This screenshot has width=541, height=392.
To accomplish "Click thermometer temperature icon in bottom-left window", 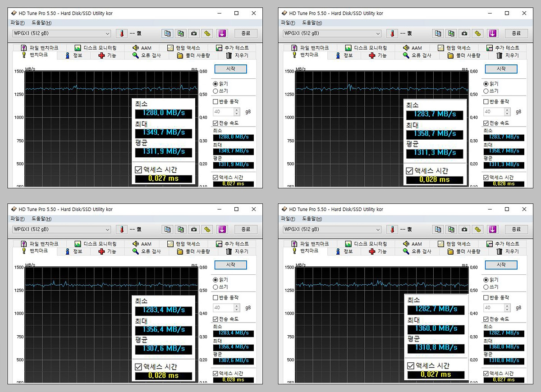I will [122, 229].
